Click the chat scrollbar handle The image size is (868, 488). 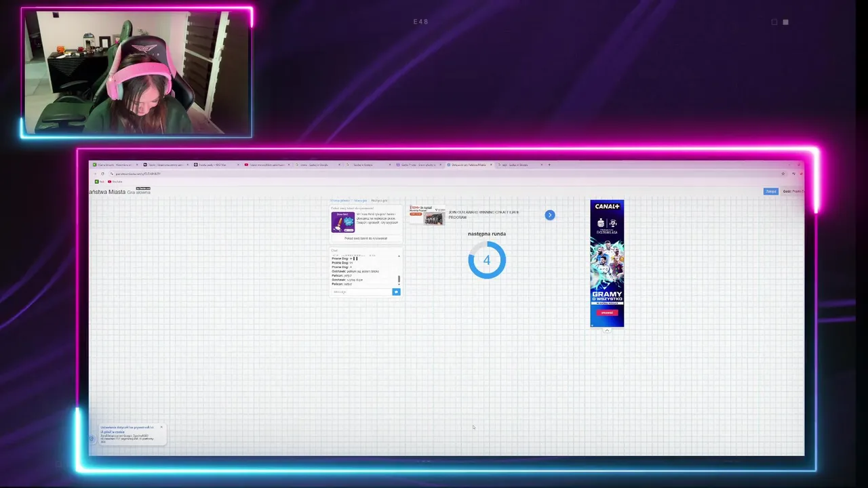pyautogui.click(x=399, y=279)
